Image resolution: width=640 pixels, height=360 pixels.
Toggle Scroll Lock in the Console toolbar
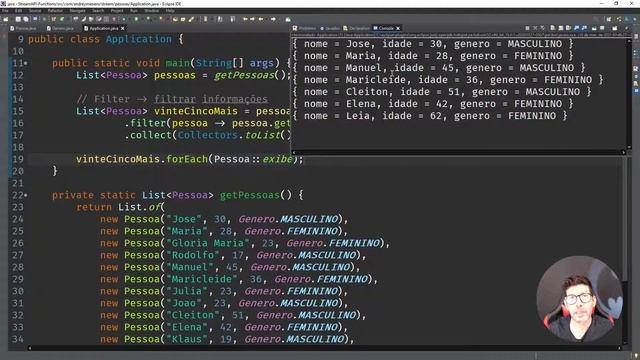point(561,28)
